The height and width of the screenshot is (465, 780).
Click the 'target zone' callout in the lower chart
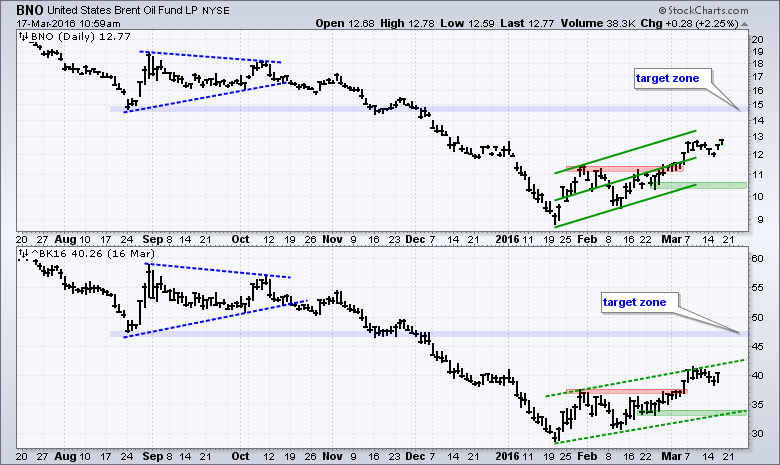click(x=640, y=302)
